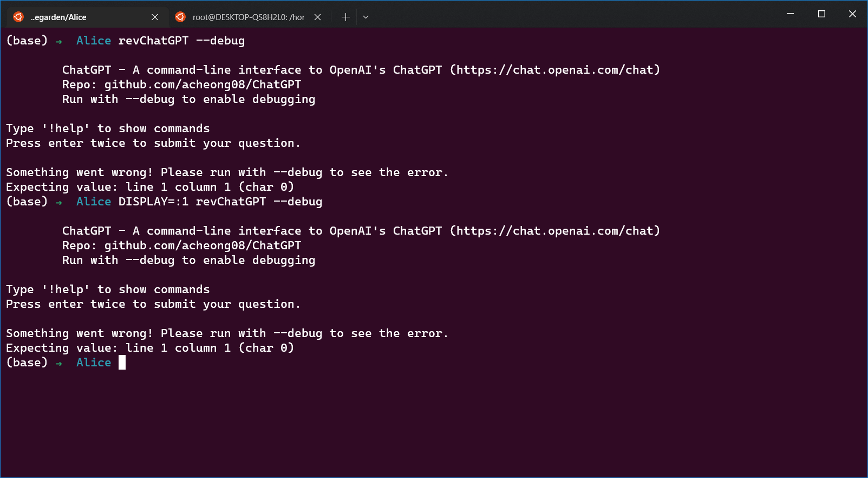Open a new terminal tab with the plus icon
This screenshot has width=868, height=478.
tap(345, 17)
